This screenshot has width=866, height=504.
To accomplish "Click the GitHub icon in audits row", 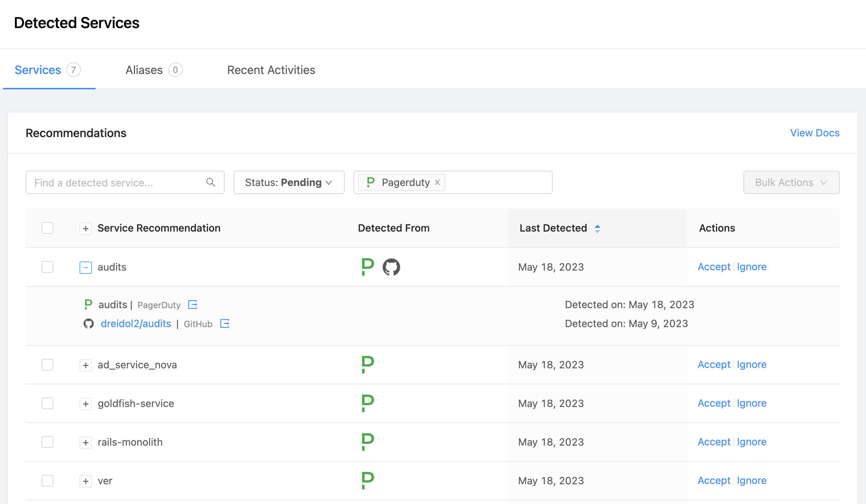I will click(x=391, y=267).
